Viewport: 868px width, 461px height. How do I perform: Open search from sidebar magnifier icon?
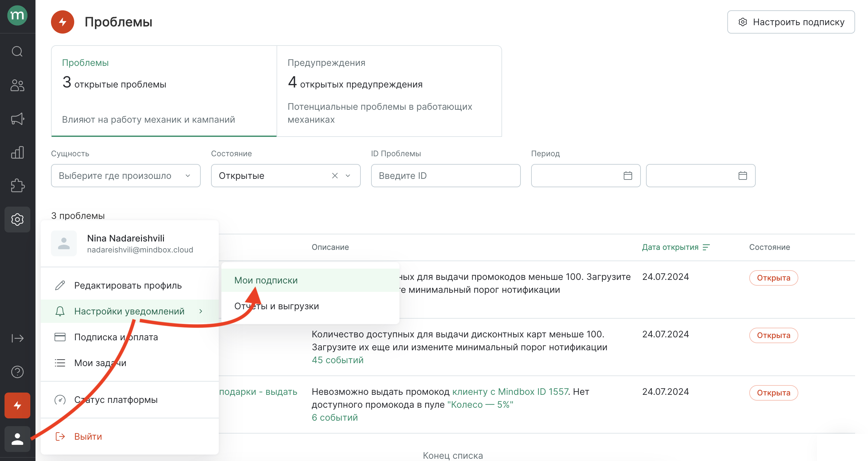[x=17, y=52]
